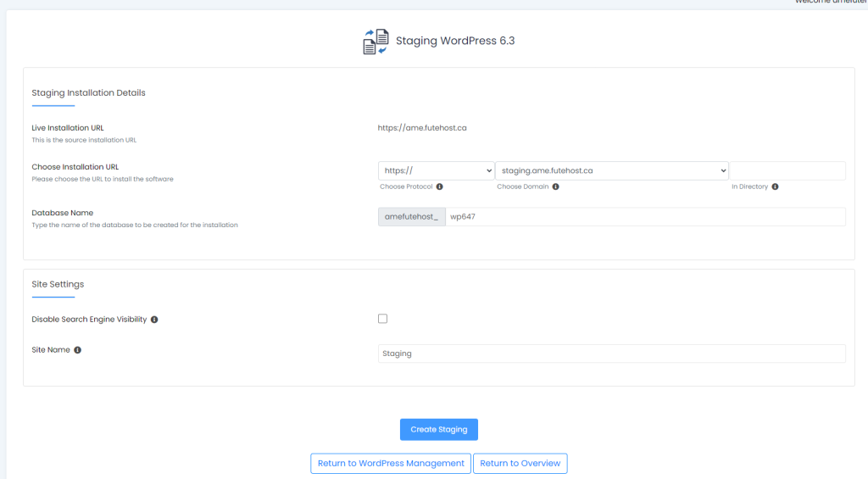
Task: Click the info icon next to Disable Search Engine Visibility
Action: point(154,320)
